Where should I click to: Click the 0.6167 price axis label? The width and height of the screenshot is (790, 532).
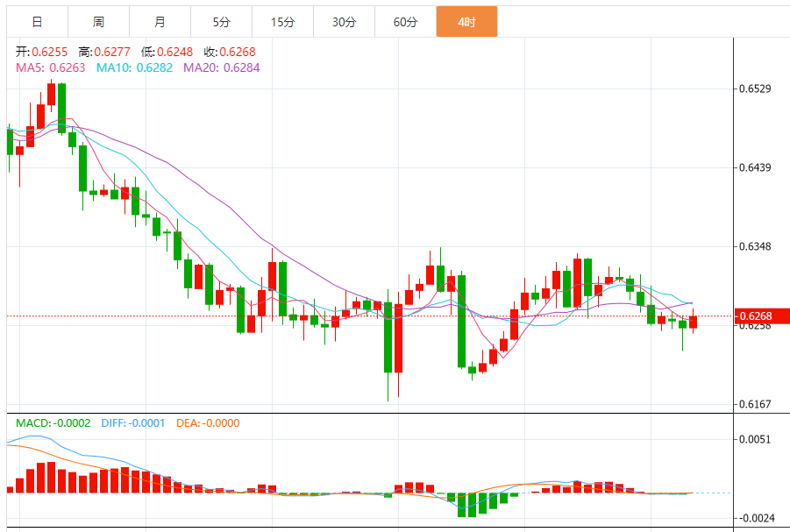tap(755, 404)
